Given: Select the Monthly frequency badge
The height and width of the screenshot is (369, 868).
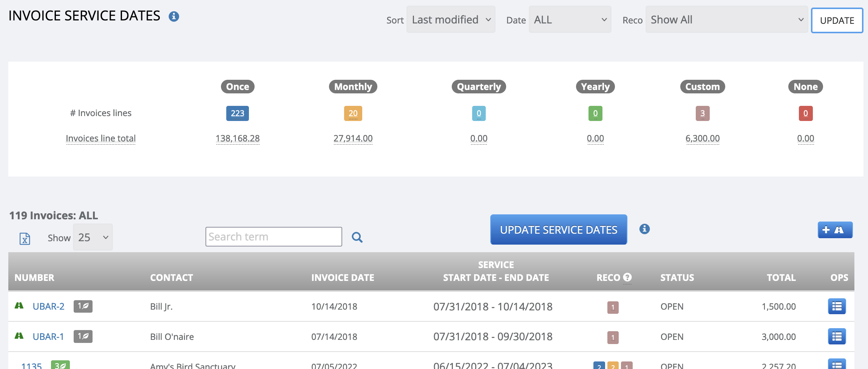Looking at the screenshot, I should [353, 87].
